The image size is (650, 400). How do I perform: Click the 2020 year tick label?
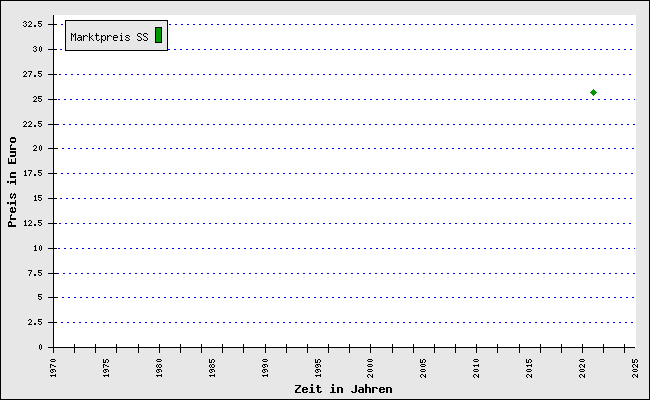click(x=581, y=366)
